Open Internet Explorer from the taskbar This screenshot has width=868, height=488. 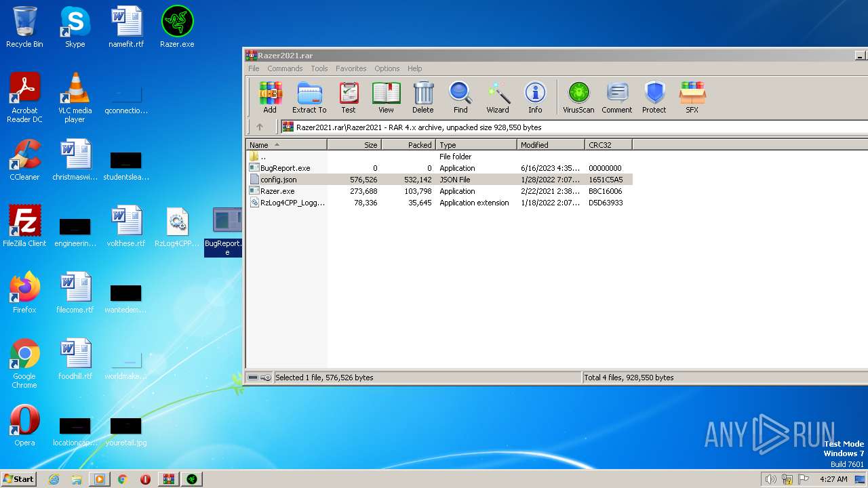point(54,479)
